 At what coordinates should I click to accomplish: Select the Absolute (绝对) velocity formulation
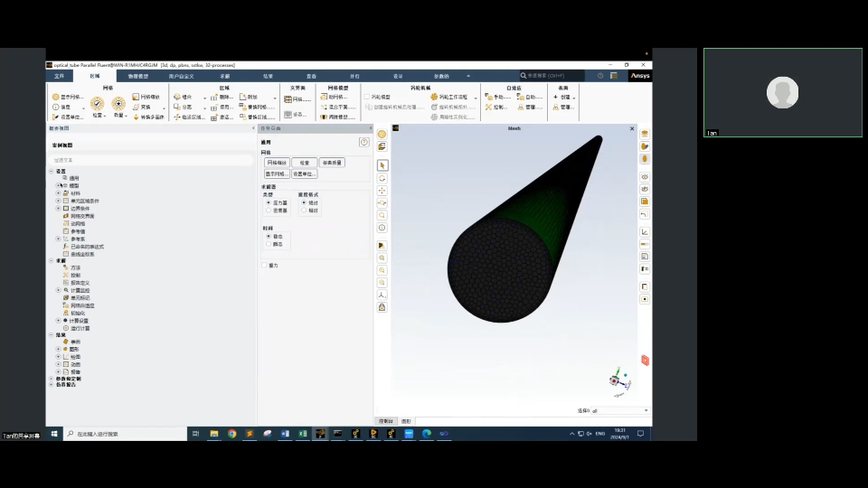tap(304, 202)
